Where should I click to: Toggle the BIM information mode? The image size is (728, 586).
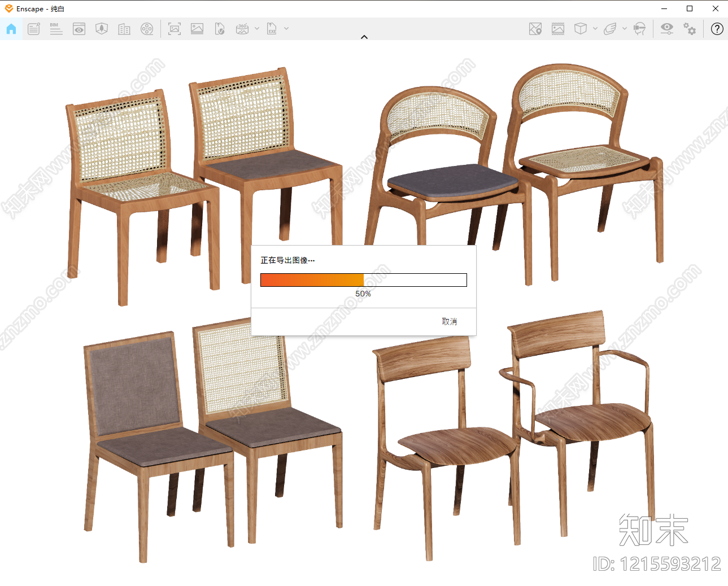[56, 29]
